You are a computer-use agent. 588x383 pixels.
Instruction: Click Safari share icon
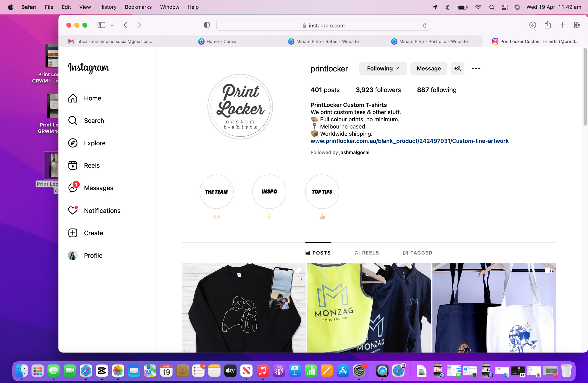pyautogui.click(x=547, y=25)
